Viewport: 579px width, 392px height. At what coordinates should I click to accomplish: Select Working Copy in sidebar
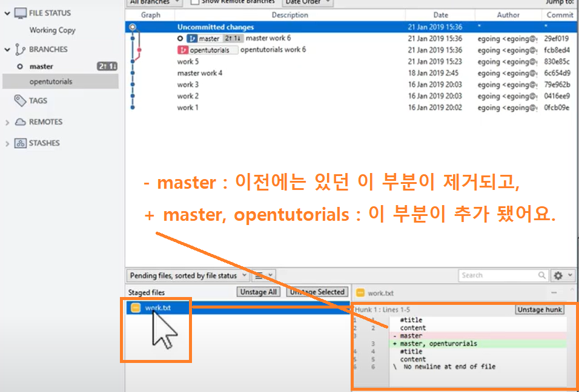53,30
